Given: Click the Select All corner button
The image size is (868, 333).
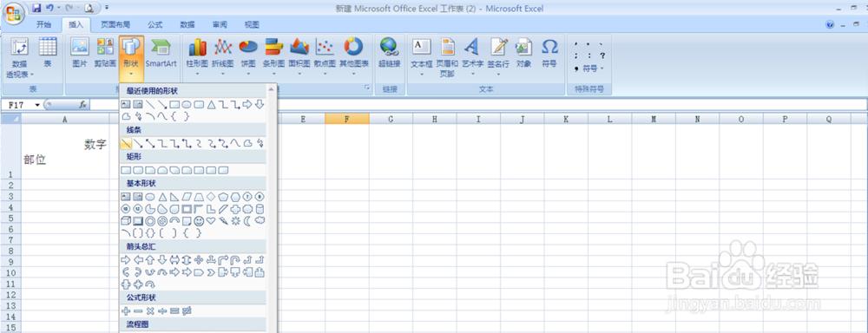Looking at the screenshot, I should (11, 119).
